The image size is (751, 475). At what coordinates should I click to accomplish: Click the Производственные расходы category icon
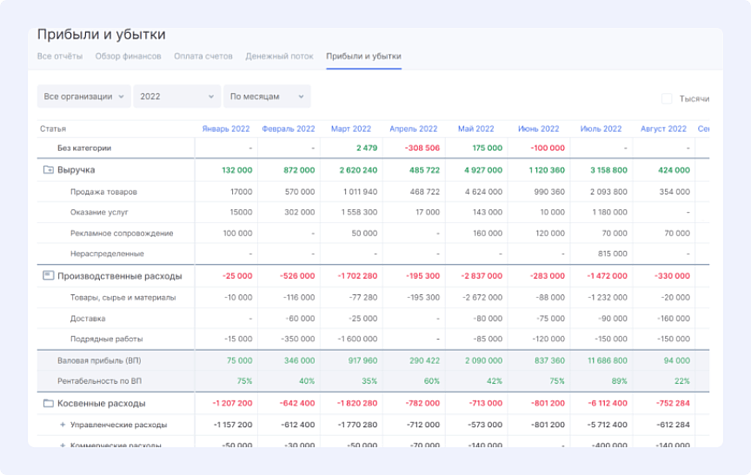(48, 275)
